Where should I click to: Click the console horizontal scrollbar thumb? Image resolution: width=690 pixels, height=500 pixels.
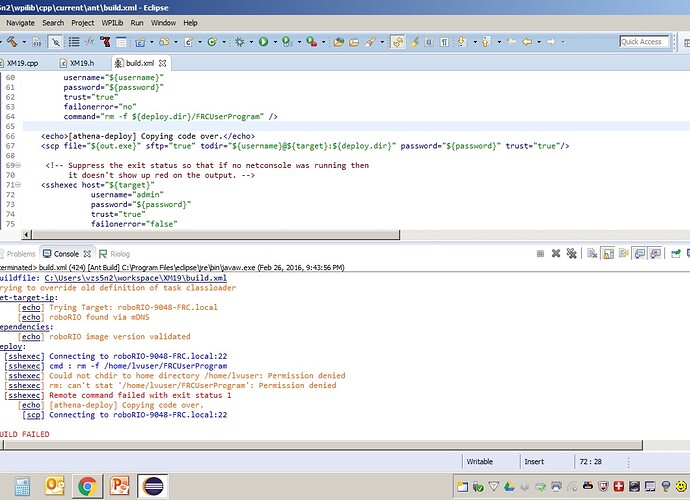click(323, 445)
